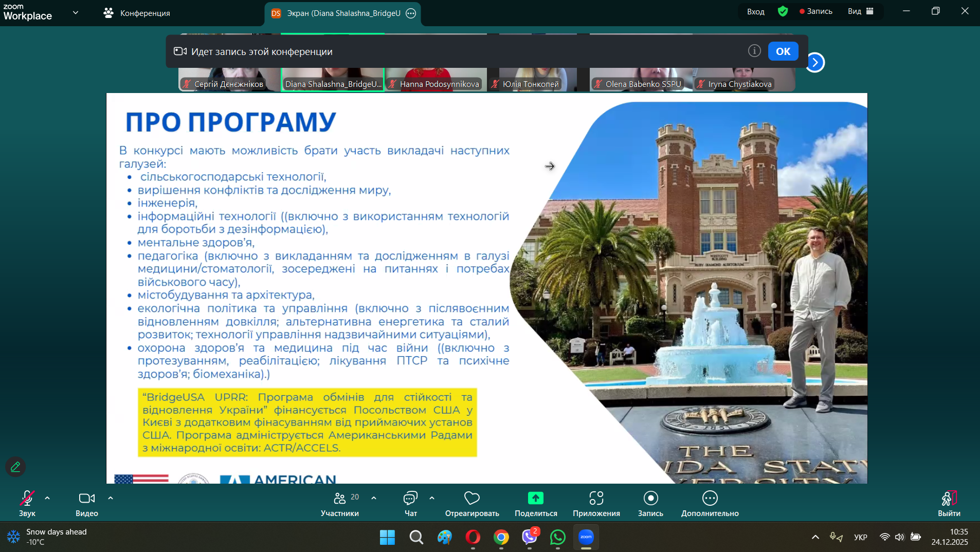Expand audio options arrow
Viewport: 980px width, 552px height.
click(x=47, y=498)
